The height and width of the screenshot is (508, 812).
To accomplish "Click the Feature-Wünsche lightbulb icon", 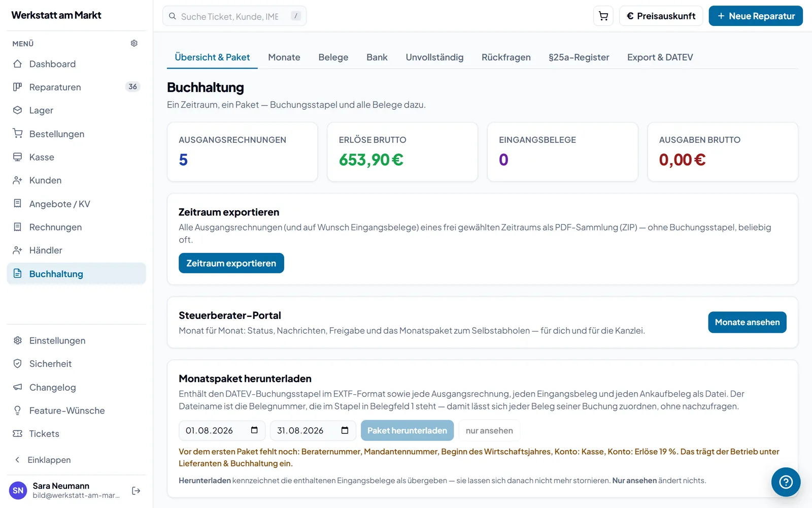I will [18, 410].
